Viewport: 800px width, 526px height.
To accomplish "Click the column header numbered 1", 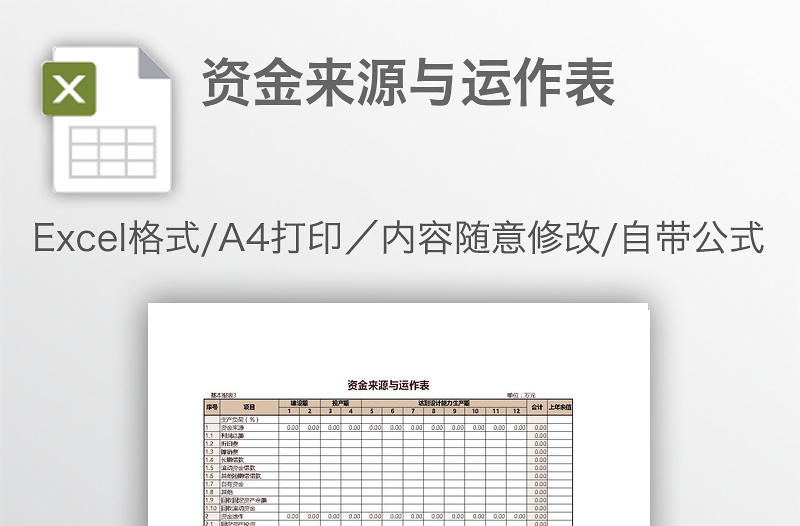I will 289,411.
